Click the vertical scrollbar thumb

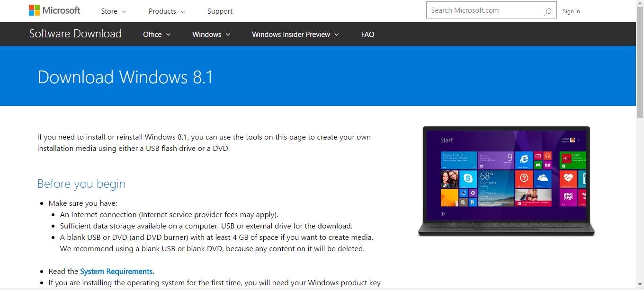[x=640, y=62]
